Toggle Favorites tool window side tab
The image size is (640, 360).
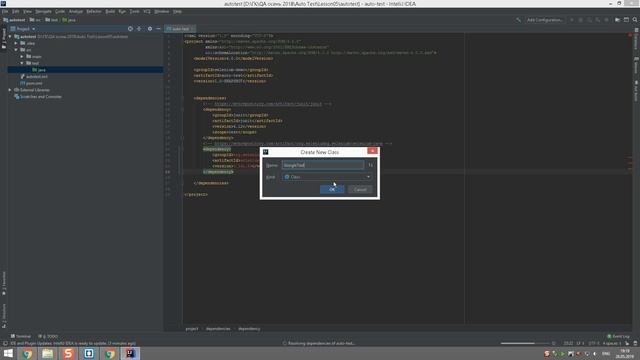[x=4, y=283]
